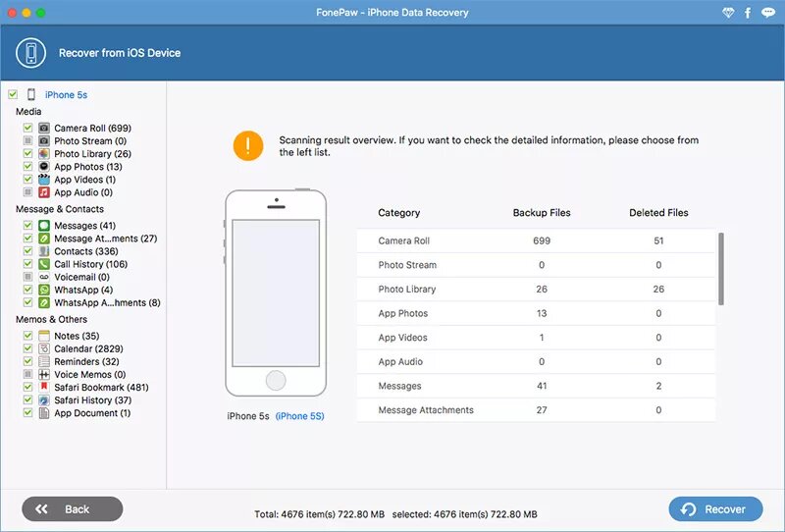
Task: Click the Contacts icon
Action: point(44,251)
